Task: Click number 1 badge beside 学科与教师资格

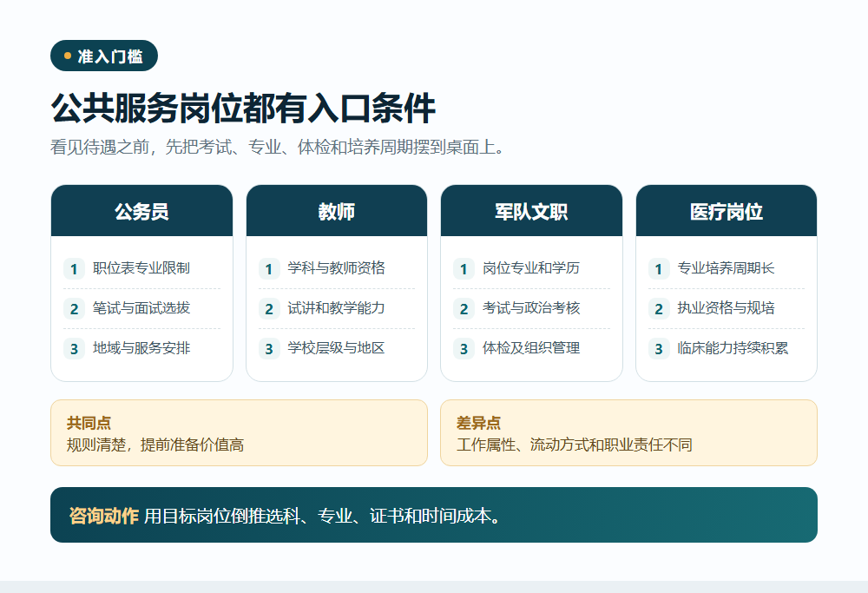Action: click(269, 269)
